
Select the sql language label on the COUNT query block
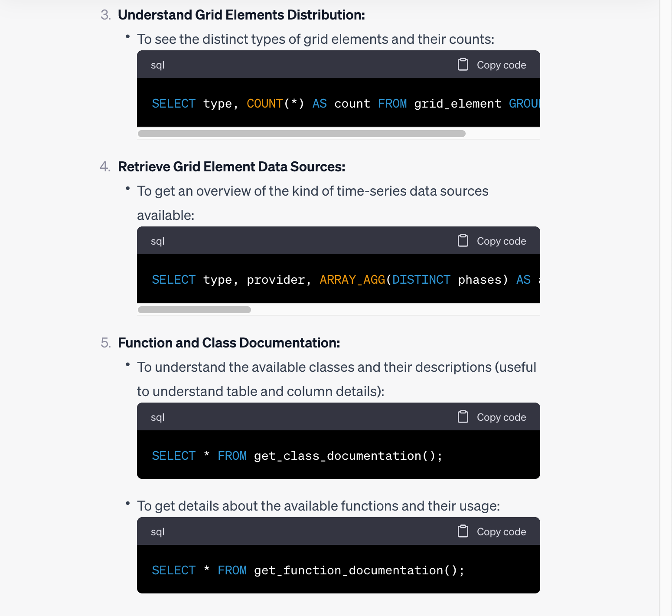[x=157, y=65]
